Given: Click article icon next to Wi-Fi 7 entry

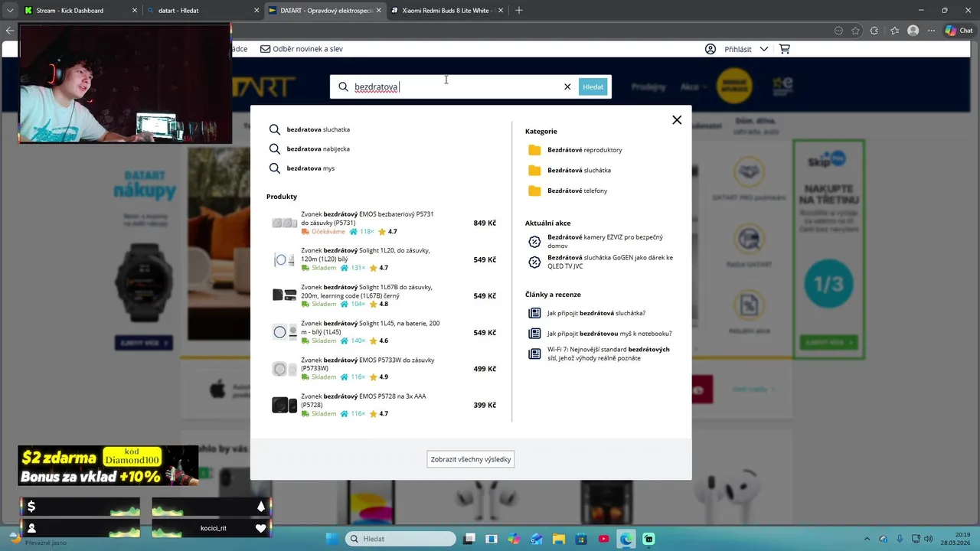Looking at the screenshot, I should (534, 354).
